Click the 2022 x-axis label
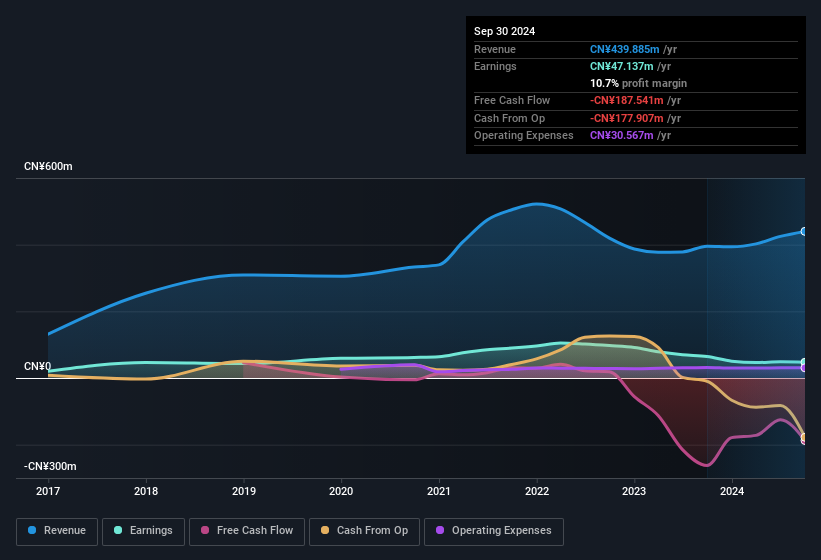The image size is (821, 560). click(537, 491)
